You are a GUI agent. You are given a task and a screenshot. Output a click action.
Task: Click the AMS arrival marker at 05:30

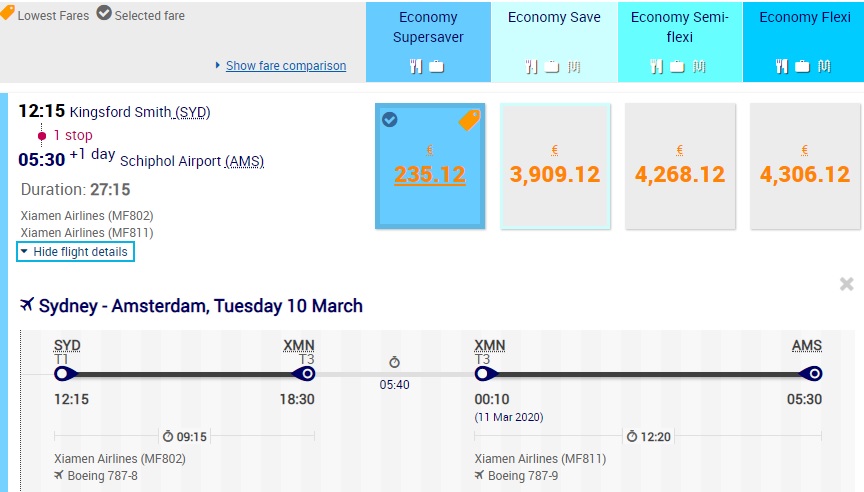click(812, 374)
